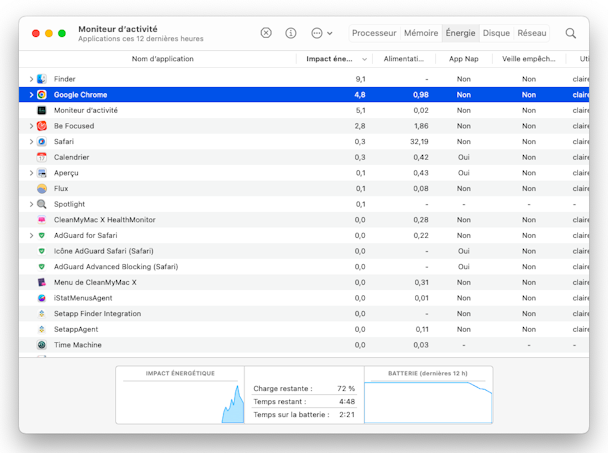Sort by Nom d'application column header
Screen dimensions: 608x453
tap(162, 59)
